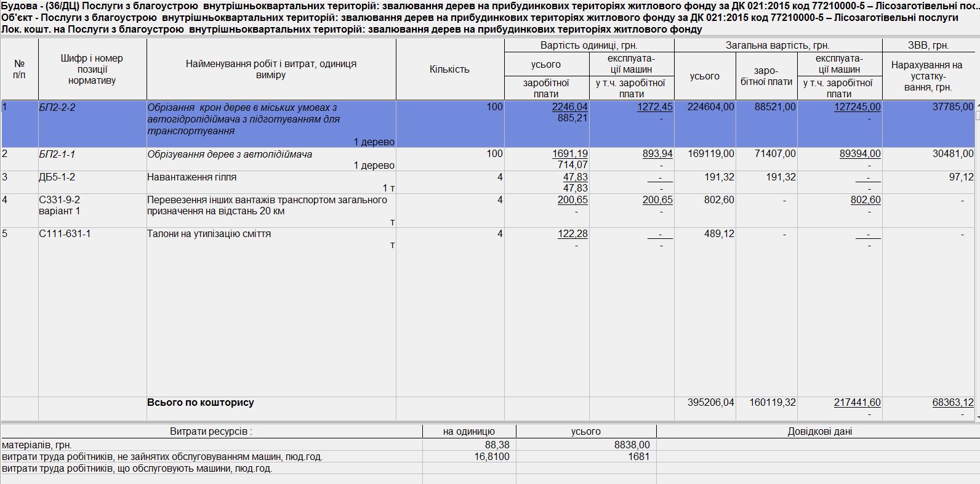Select the wage total 88521,00
The height and width of the screenshot is (484, 980).
[x=775, y=107]
